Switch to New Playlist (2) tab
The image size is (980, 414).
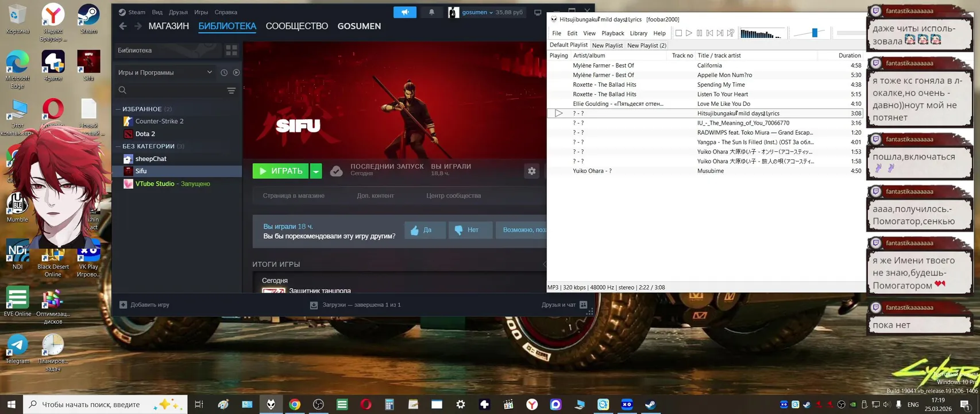click(x=647, y=45)
